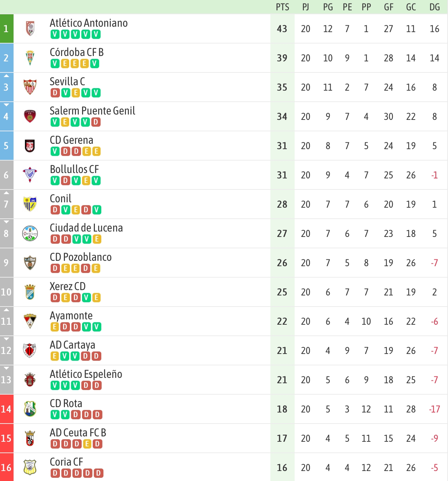
Task: Sort standings by GF column header
Action: [x=388, y=7]
